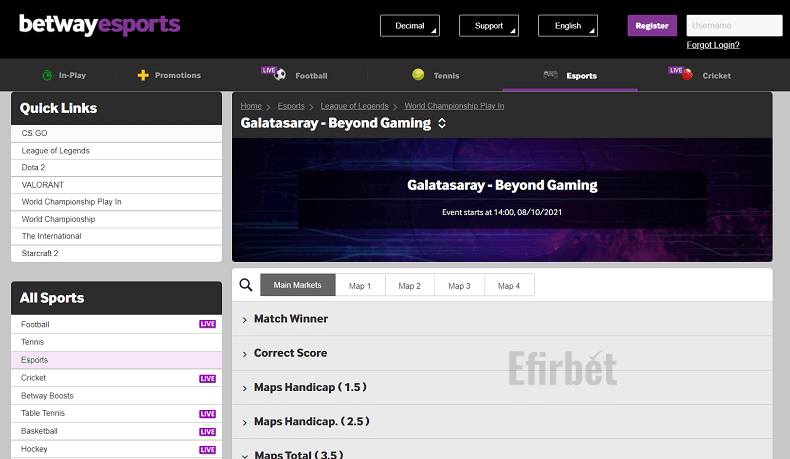Viewport: 790px width, 459px height.
Task: Open the Decimal odds format dropdown
Action: pyautogui.click(x=410, y=26)
